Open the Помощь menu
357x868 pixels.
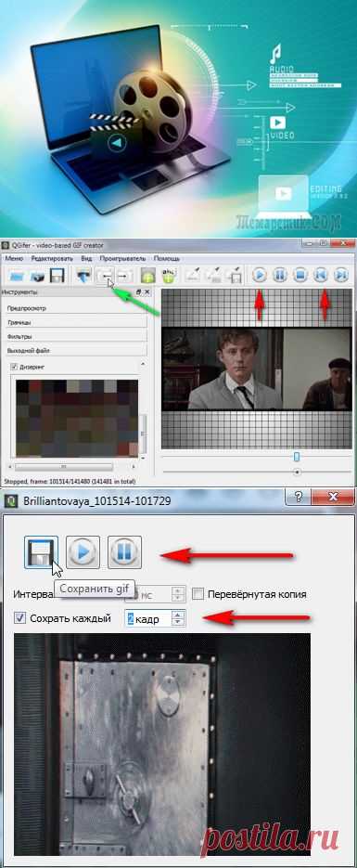(x=166, y=258)
